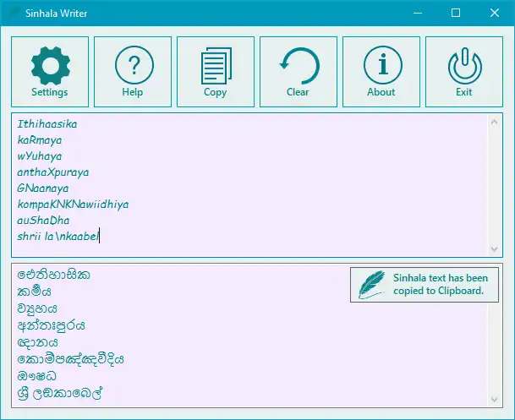
Task: Click the line 'Ithihaasika' in input box
Action: (47, 124)
